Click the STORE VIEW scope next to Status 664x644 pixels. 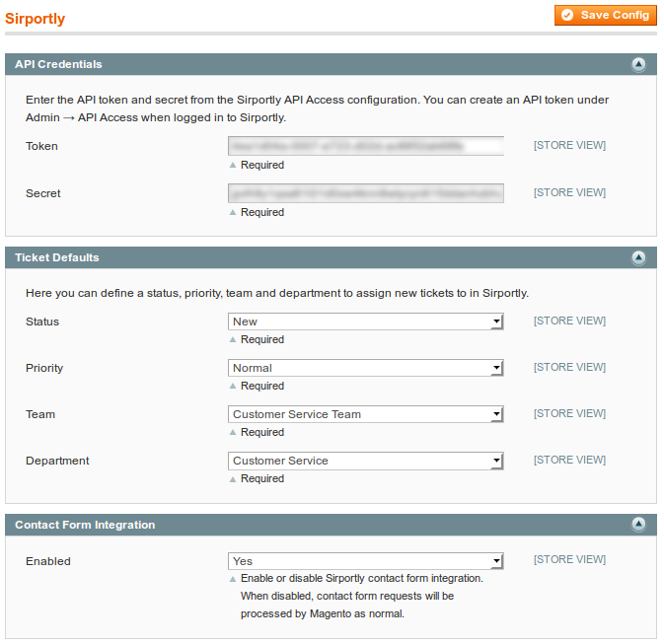click(569, 321)
